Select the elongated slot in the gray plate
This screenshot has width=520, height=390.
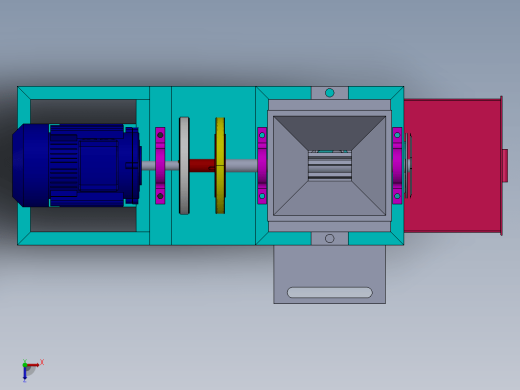pos(330,292)
